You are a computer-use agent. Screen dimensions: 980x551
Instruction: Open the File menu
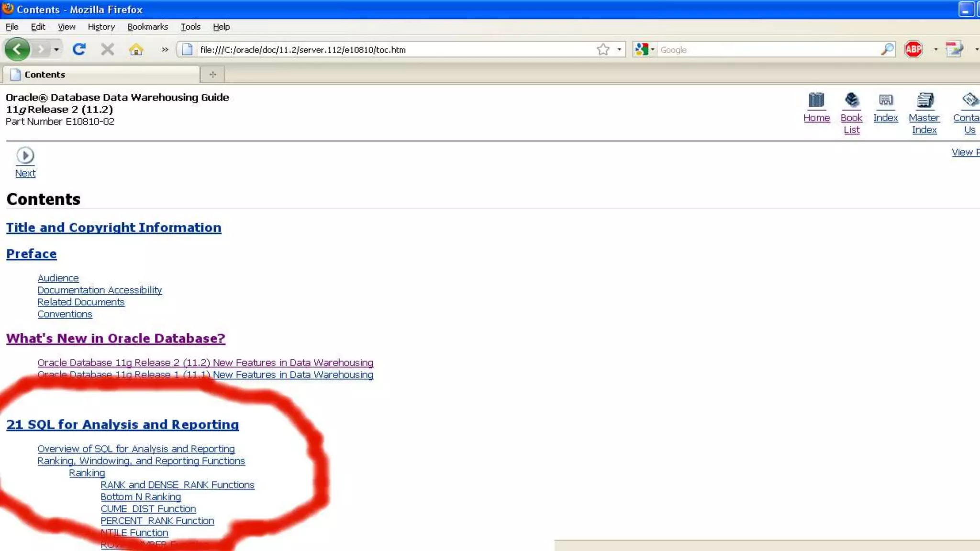(12, 27)
